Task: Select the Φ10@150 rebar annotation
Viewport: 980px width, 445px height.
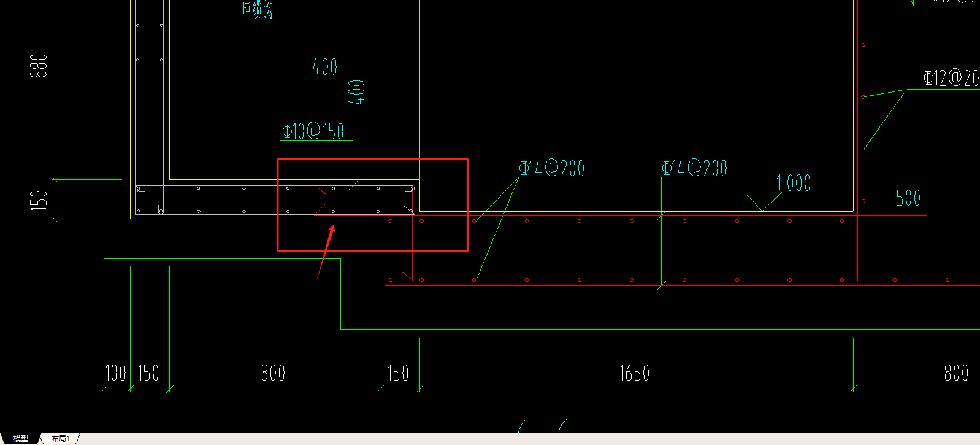Action: (x=313, y=131)
